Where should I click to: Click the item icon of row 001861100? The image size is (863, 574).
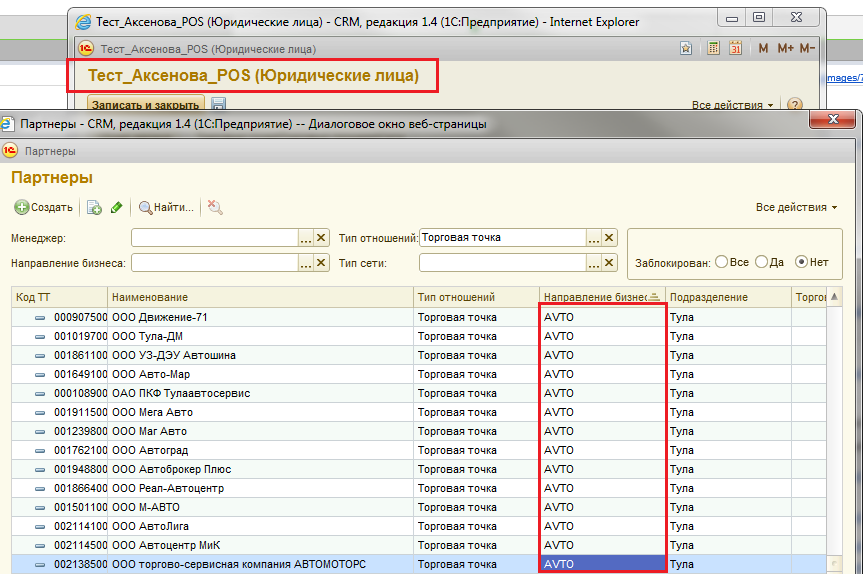pyautogui.click(x=40, y=356)
